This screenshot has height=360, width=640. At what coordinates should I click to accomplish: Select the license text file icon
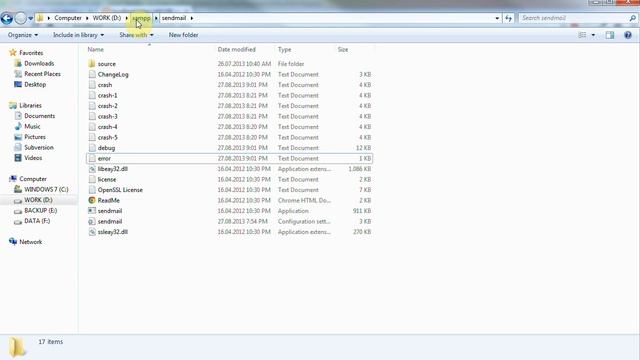click(x=92, y=180)
